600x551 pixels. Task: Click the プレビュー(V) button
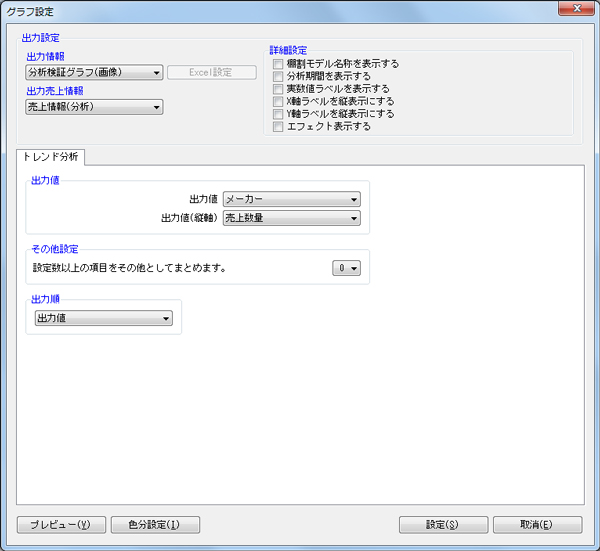tap(61, 525)
